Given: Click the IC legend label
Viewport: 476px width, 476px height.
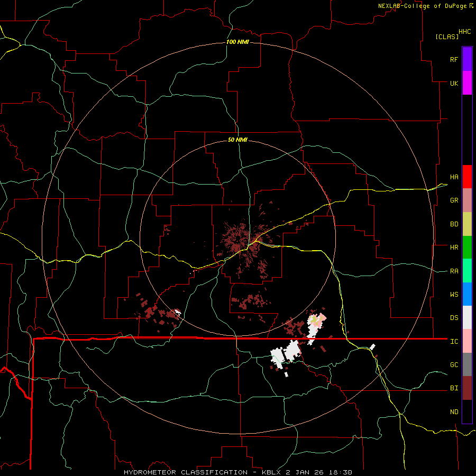Looking at the screenshot, I should tap(454, 342).
